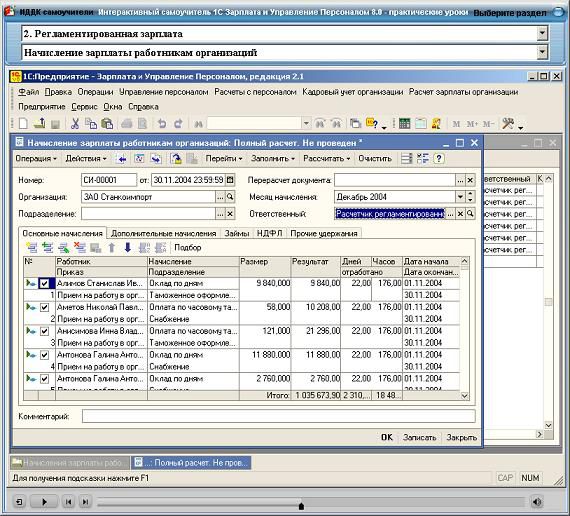Switch to the 'Полный расчет. Не пров...' window tab
The height and width of the screenshot is (516, 570).
coord(191,463)
